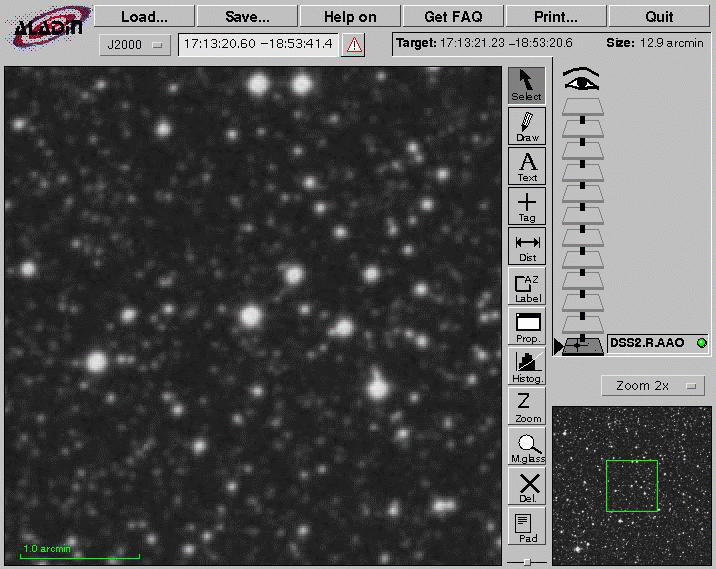Adjust the small slider below the Pad tool

527,562
